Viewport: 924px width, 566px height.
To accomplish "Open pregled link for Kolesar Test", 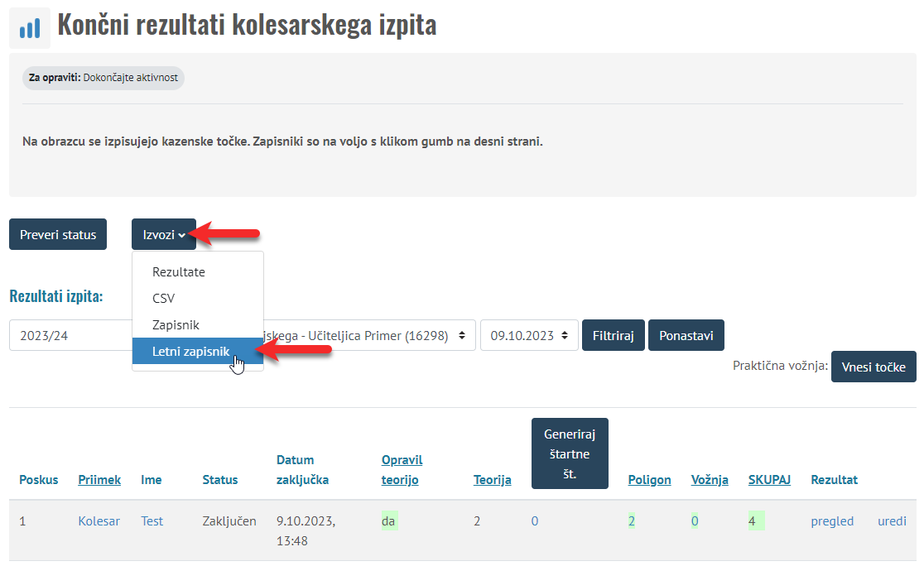I will 832,521.
